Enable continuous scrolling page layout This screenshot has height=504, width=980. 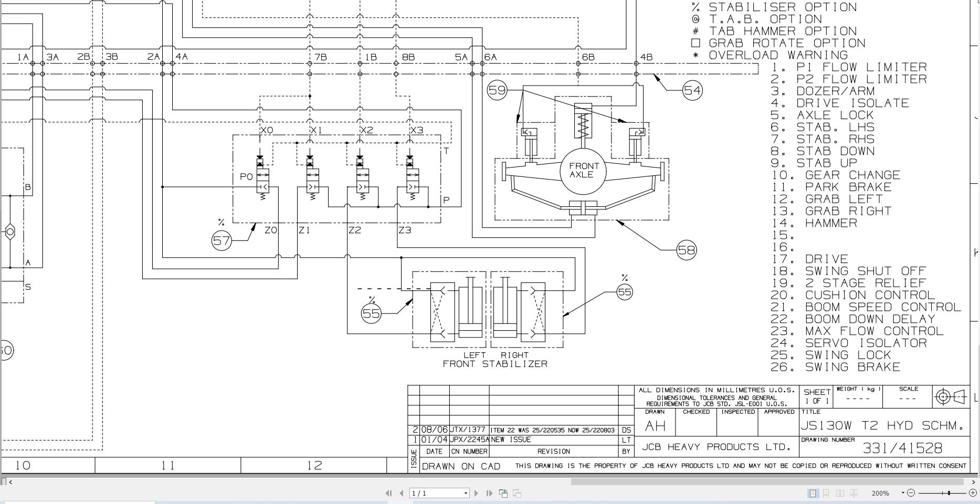coord(826,493)
